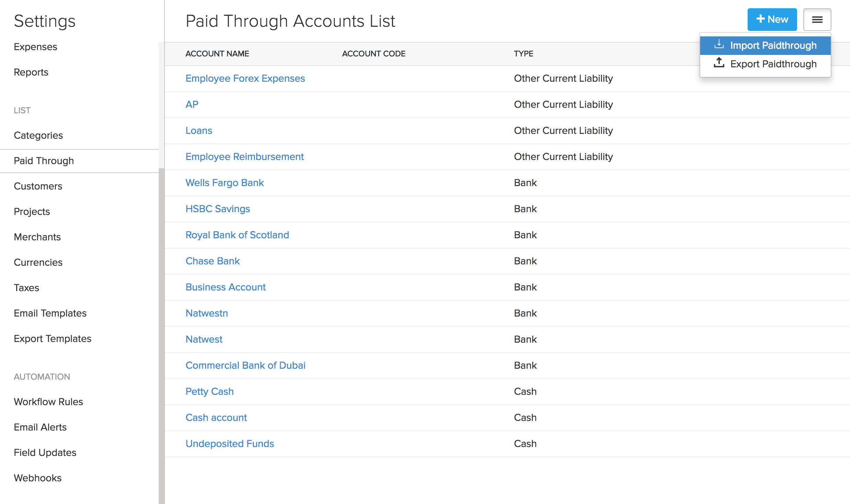Navigate to Categories in the sidebar
The image size is (850, 504).
point(38,135)
